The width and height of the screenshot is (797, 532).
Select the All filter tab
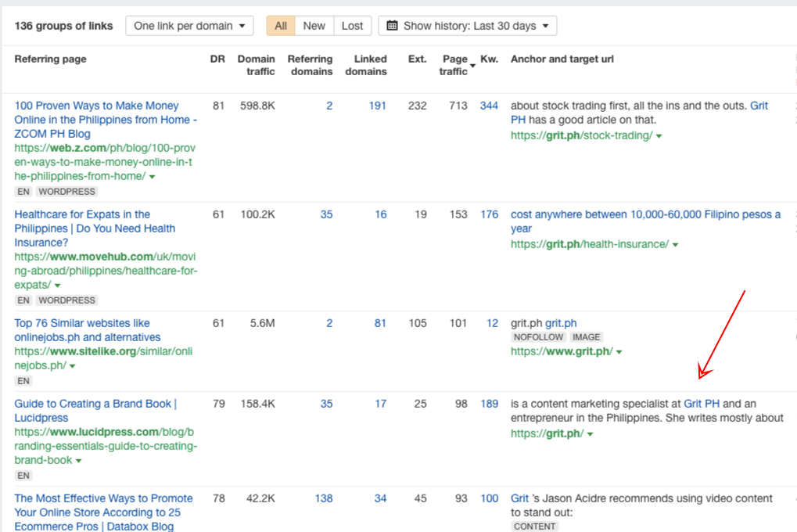coord(281,26)
